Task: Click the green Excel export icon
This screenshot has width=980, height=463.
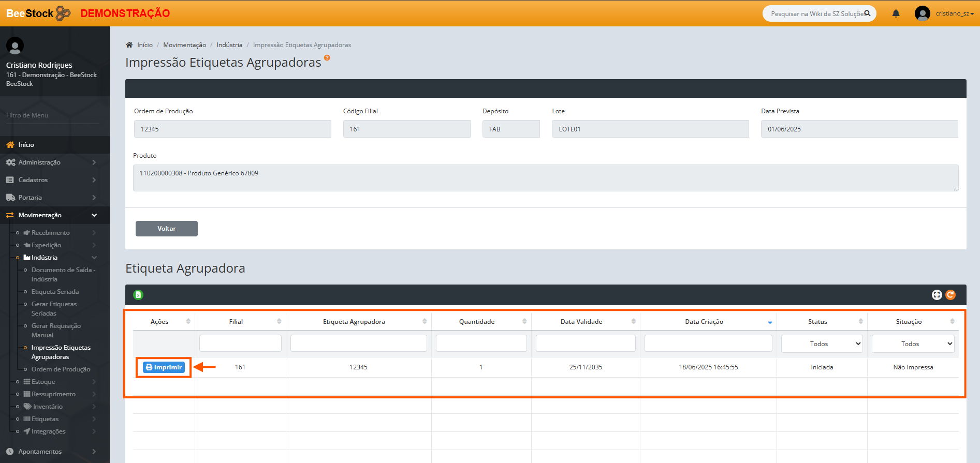Action: coord(138,295)
